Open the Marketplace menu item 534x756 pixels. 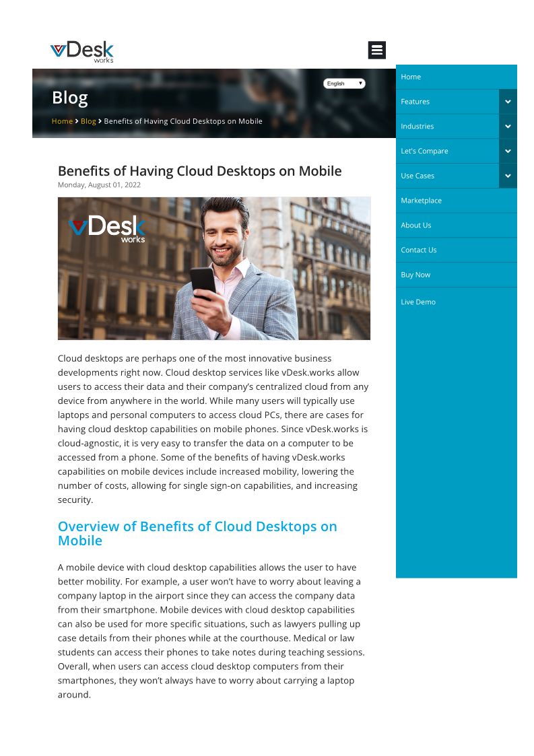pyautogui.click(x=421, y=201)
